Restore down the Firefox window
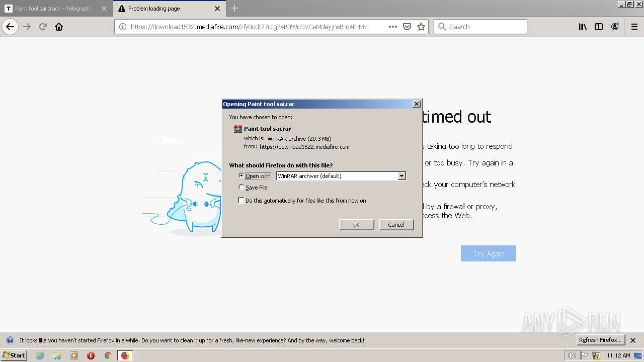Image resolution: width=644 pixels, height=362 pixels. pyautogui.click(x=629, y=4)
